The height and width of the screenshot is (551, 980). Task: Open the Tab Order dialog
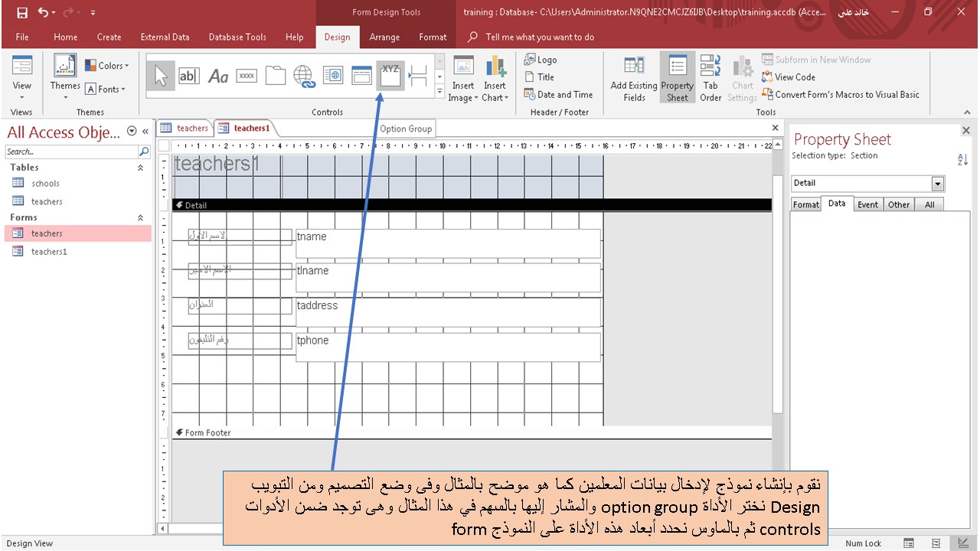pos(710,77)
